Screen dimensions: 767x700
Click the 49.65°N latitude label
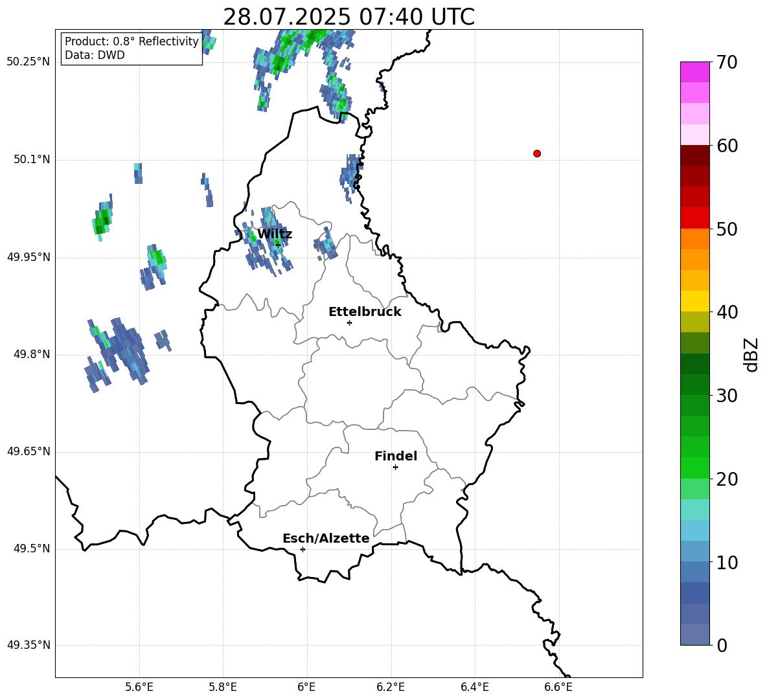29,451
